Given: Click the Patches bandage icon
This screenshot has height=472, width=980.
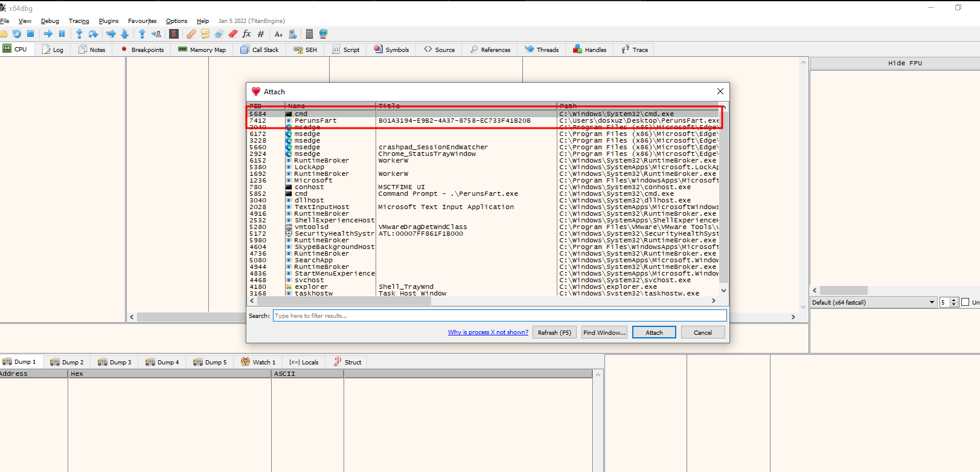Looking at the screenshot, I should pyautogui.click(x=191, y=34).
